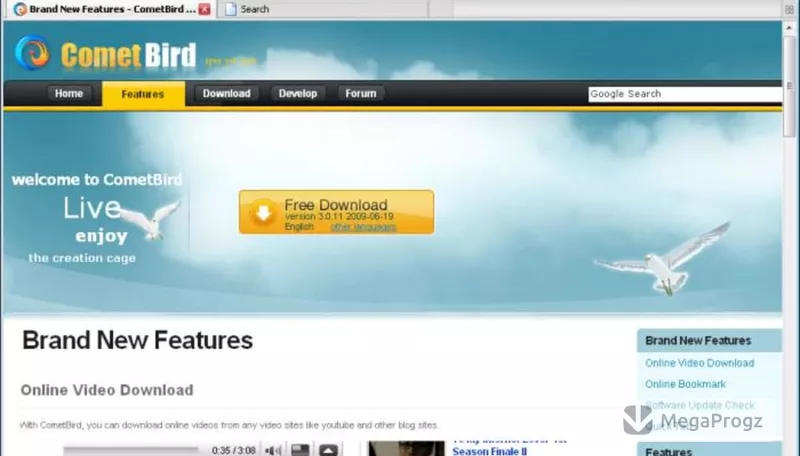800x456 pixels.
Task: Close the Brand New Features - CometBird tab
Action: point(204,9)
